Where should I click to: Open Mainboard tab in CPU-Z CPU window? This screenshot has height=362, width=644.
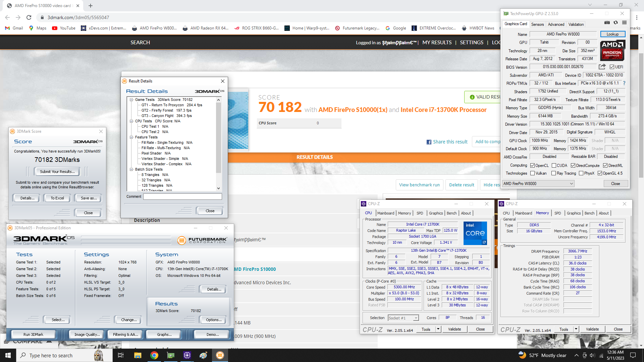tap(386, 213)
